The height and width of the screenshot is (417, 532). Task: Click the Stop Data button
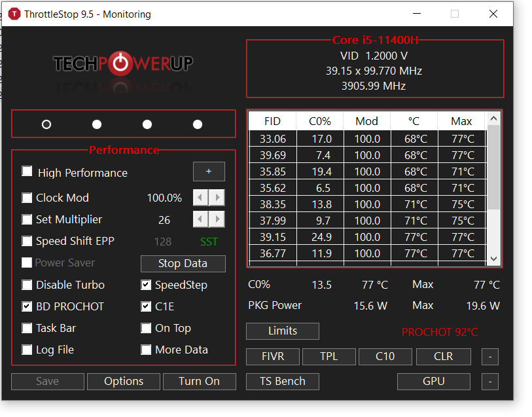(183, 264)
